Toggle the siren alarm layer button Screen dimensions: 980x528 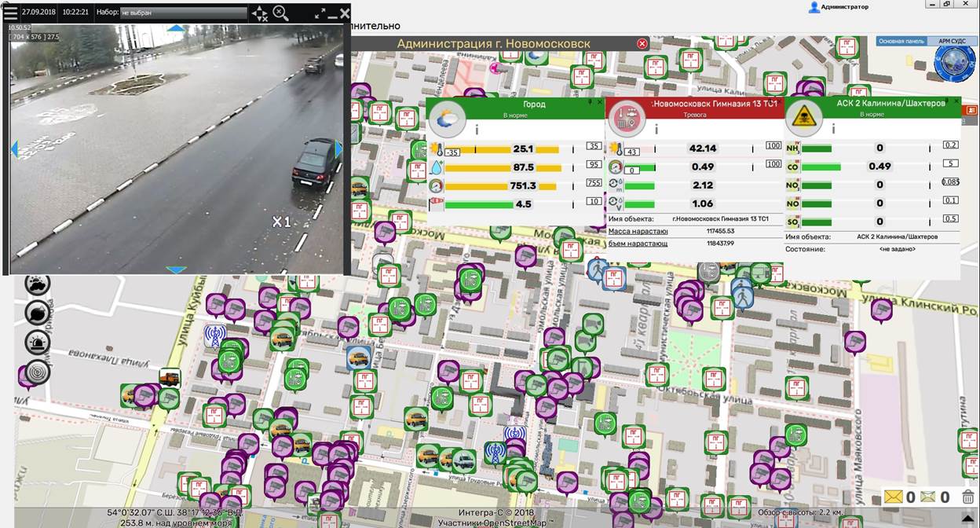point(37,343)
